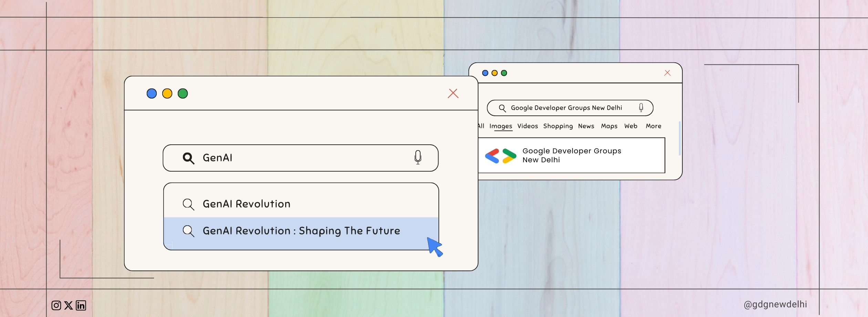Open the LinkedIn icon
The width and height of the screenshot is (868, 317).
point(81,305)
